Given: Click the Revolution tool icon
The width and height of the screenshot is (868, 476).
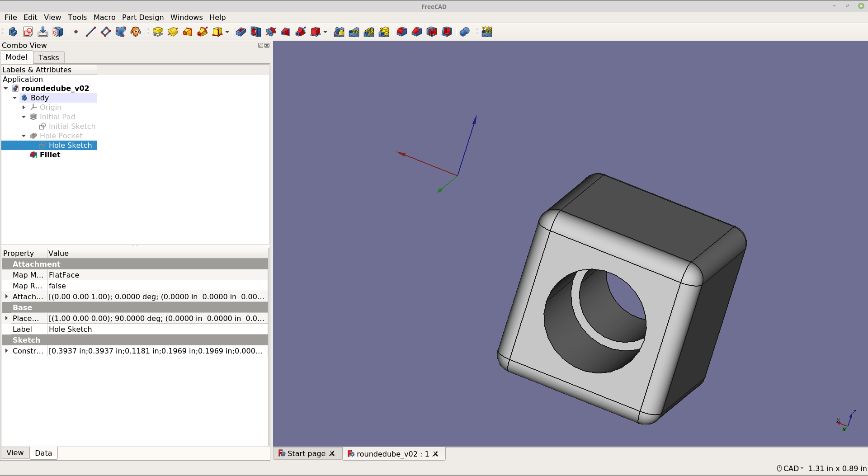Looking at the screenshot, I should (x=173, y=32).
